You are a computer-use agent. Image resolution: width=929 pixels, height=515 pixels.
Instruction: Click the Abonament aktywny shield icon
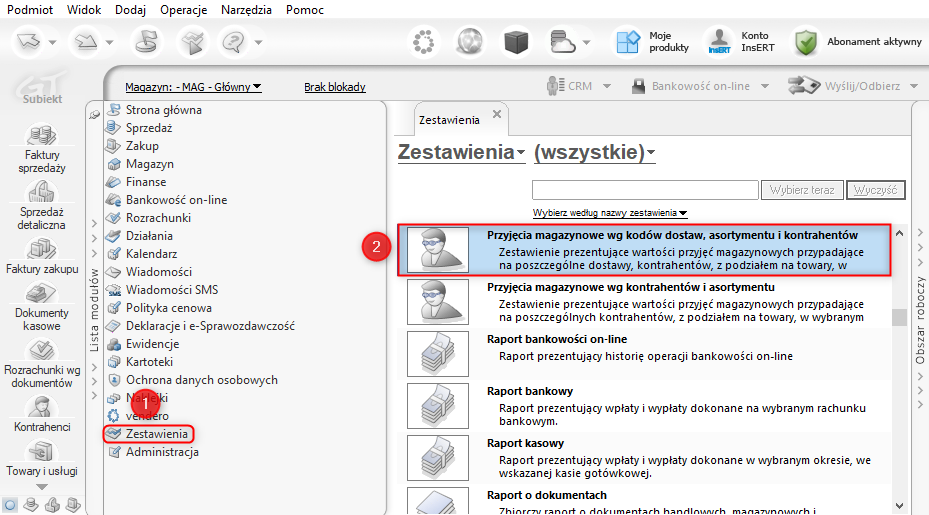click(x=806, y=42)
